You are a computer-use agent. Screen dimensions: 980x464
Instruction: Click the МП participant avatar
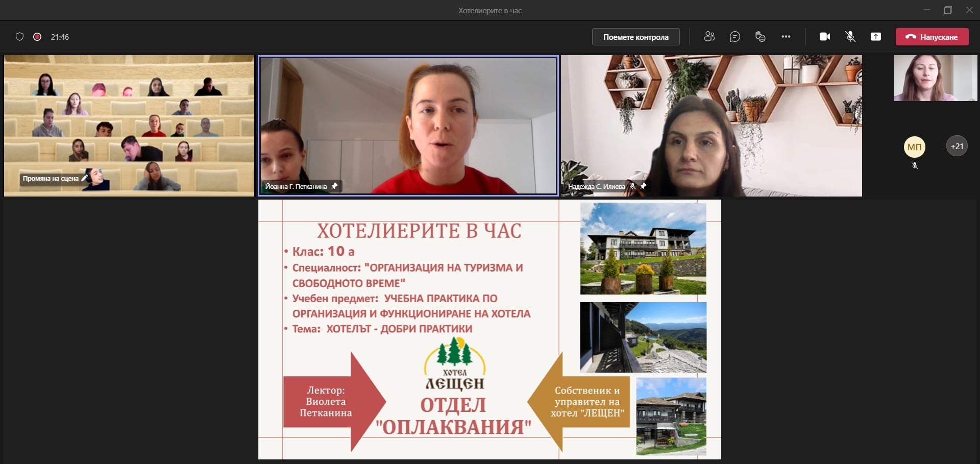click(x=914, y=147)
